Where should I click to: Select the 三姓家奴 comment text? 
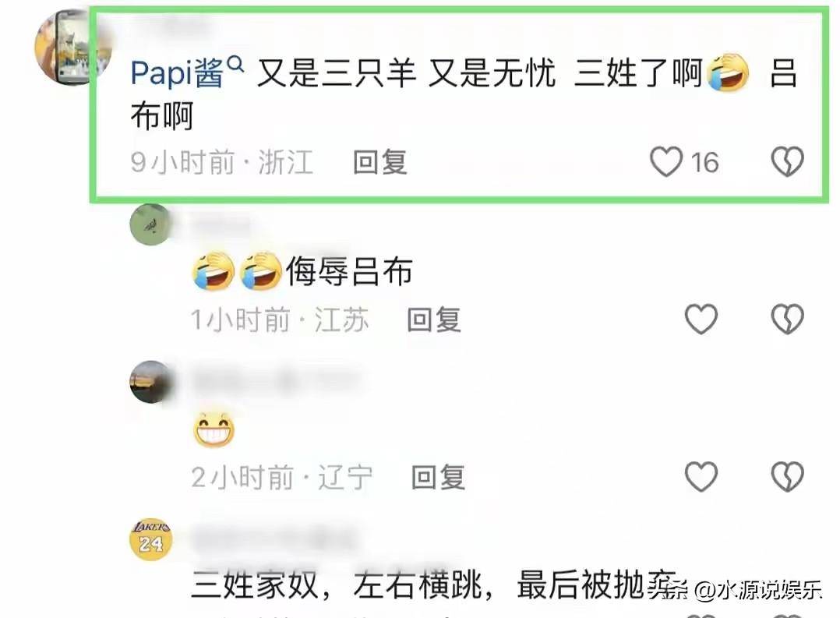[x=433, y=584]
